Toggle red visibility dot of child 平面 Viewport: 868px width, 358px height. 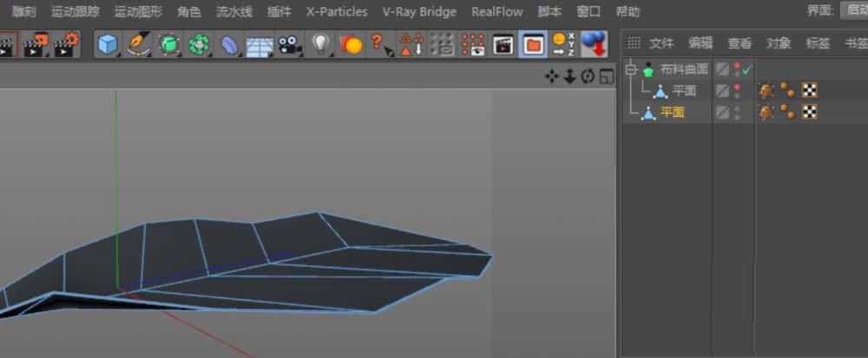738,88
